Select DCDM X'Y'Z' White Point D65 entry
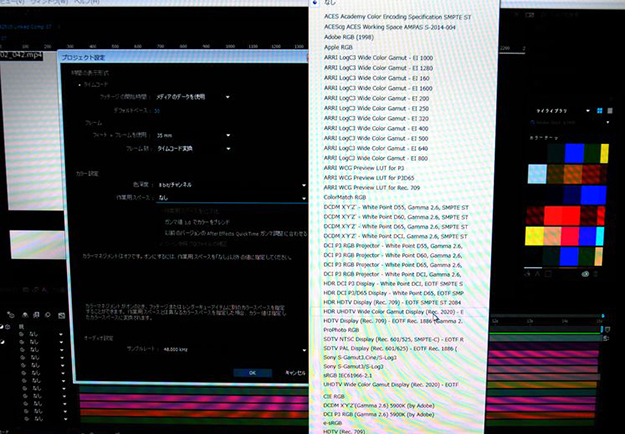 click(396, 227)
